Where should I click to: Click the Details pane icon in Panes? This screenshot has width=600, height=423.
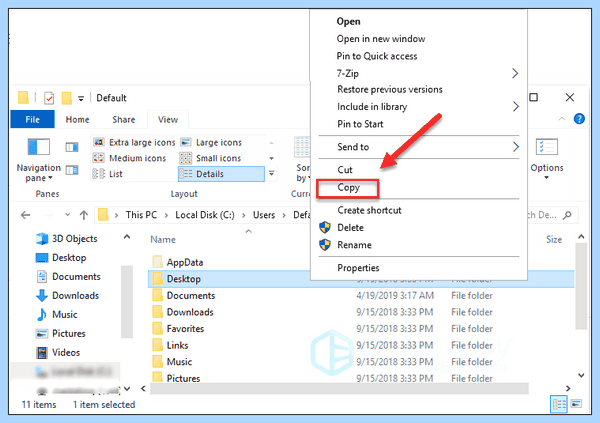tap(72, 170)
